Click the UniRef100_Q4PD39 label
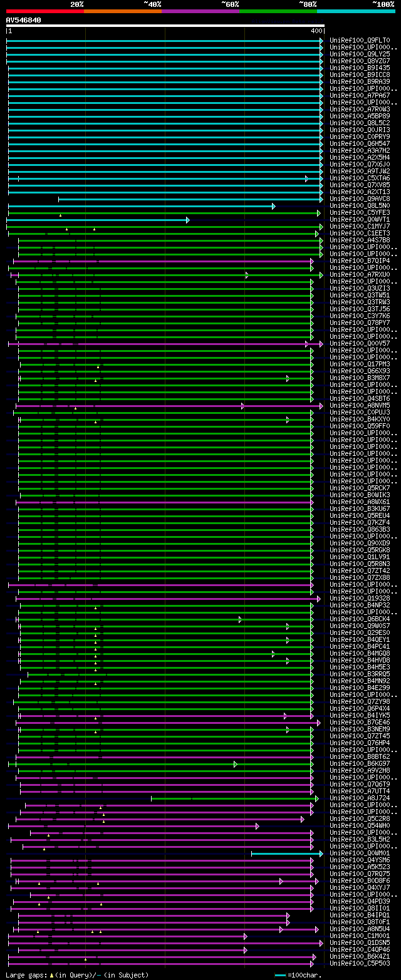This screenshot has width=401, height=980. point(360,902)
